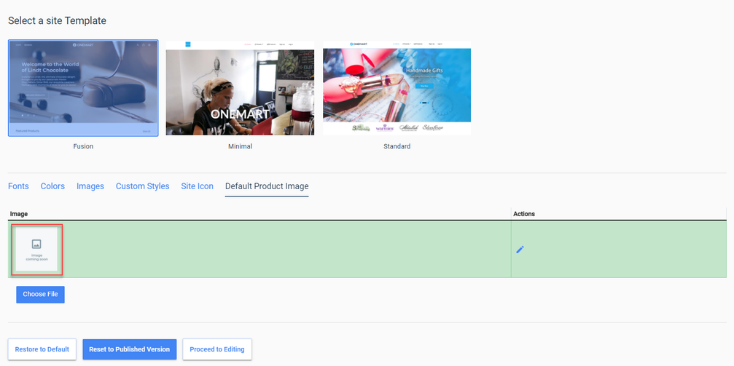Viewport: 734px width, 366px height.
Task: Click the Standard template label
Action: (397, 146)
